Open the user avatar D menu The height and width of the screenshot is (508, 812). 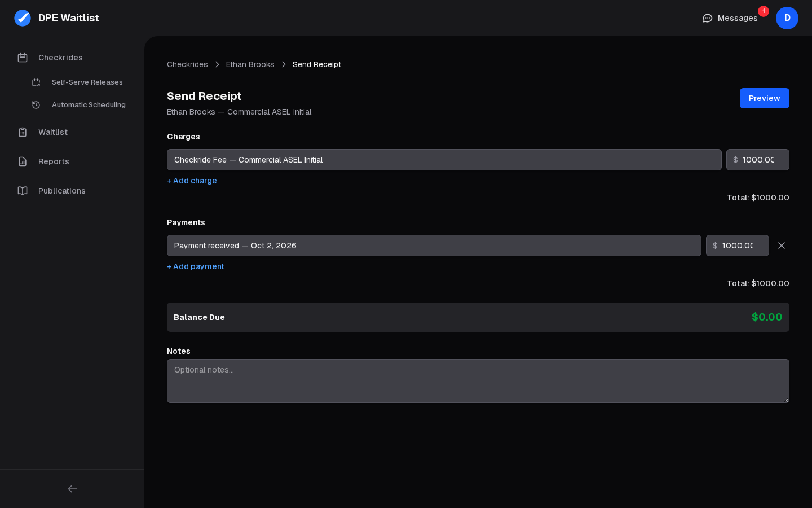pos(787,18)
